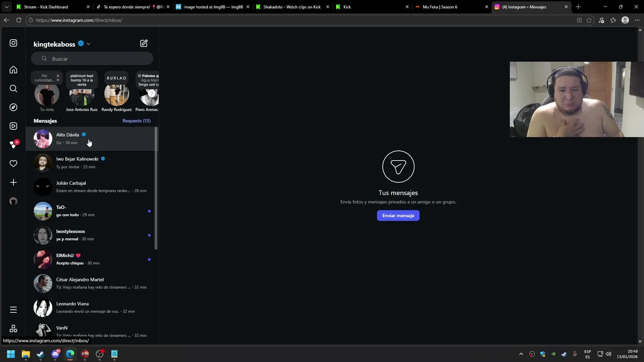Click the Instagram logo in the sidebar
This screenshot has width=644, height=362.
14,43
